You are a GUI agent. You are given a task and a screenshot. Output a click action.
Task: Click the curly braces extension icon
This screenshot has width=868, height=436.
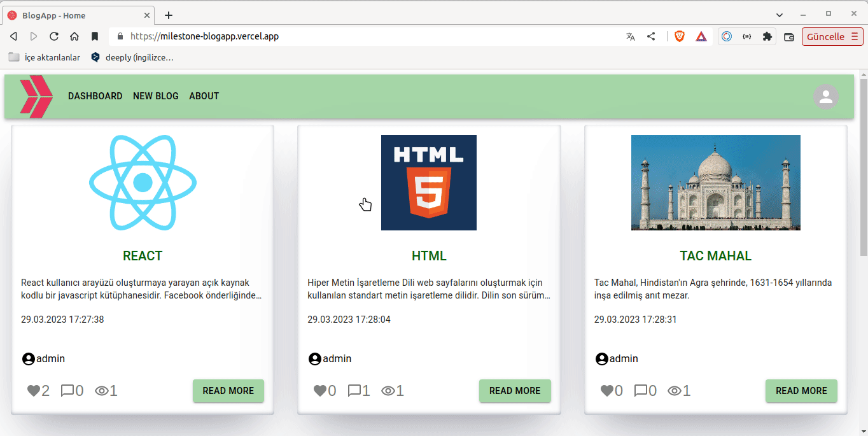747,36
